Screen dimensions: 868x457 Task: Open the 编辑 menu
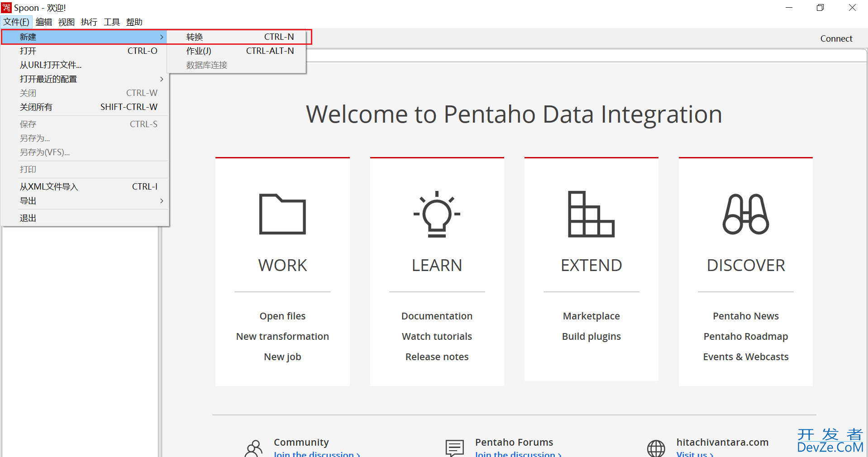[x=44, y=22]
